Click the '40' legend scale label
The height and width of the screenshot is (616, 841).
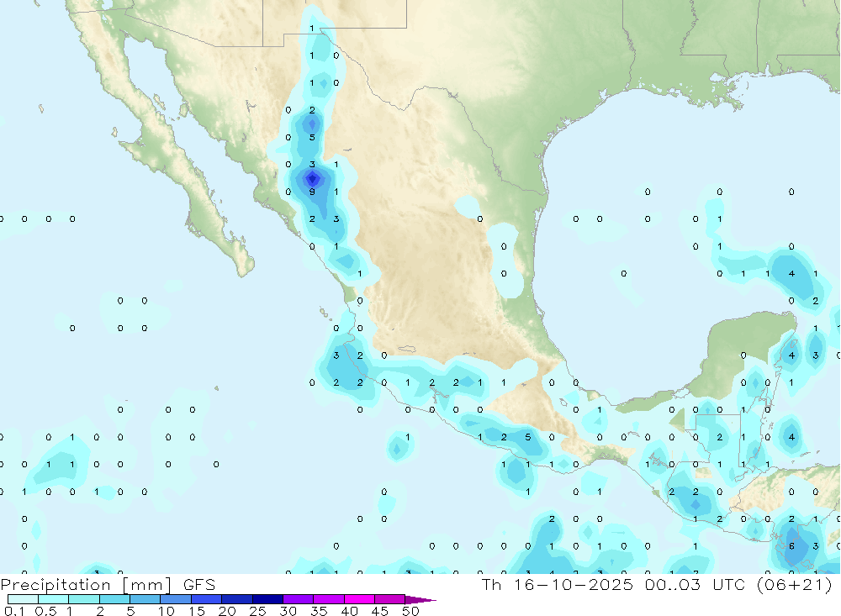pyautogui.click(x=349, y=611)
